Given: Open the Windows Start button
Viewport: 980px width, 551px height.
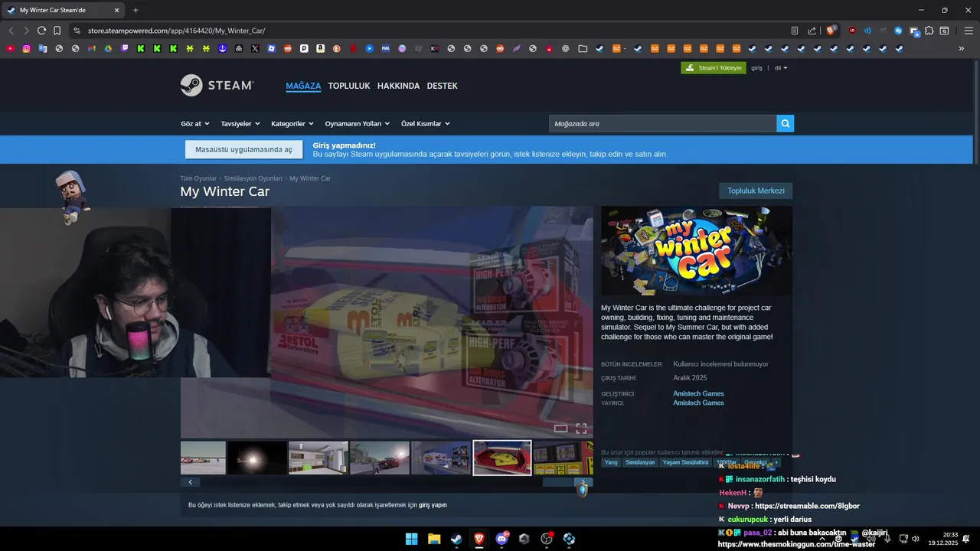Looking at the screenshot, I should 411,539.
